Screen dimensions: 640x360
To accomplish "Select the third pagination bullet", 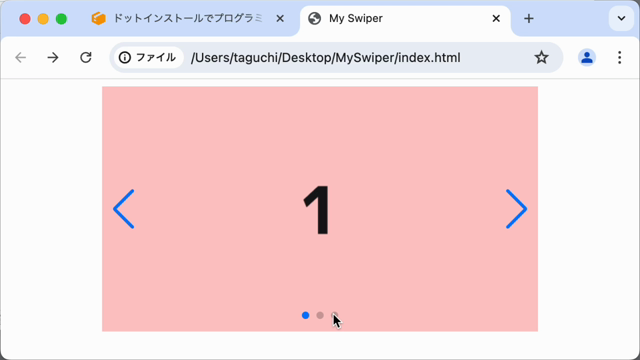I will point(334,315).
